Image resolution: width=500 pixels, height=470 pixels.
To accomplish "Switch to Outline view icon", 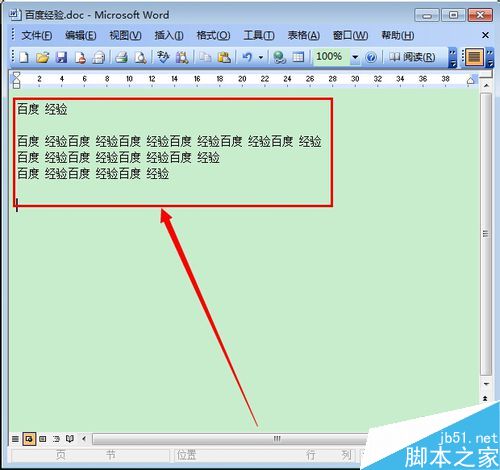I will click(x=56, y=439).
